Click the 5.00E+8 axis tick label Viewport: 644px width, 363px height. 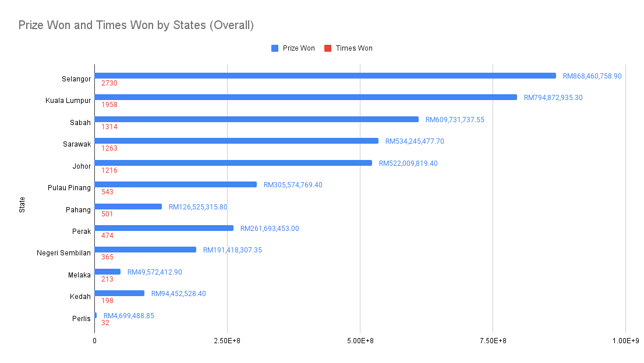click(x=360, y=340)
